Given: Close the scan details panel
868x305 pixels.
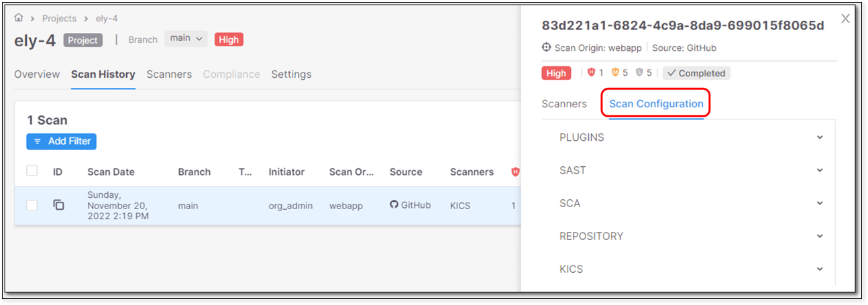Looking at the screenshot, I should [845, 19].
